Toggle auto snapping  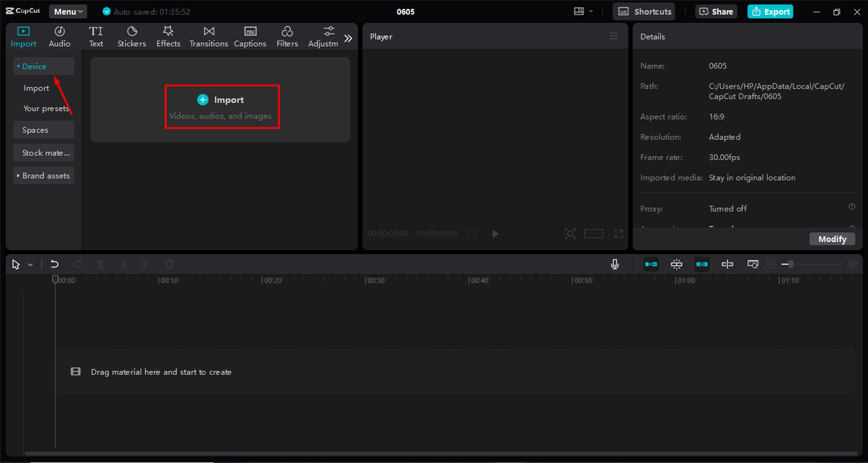pyautogui.click(x=677, y=264)
